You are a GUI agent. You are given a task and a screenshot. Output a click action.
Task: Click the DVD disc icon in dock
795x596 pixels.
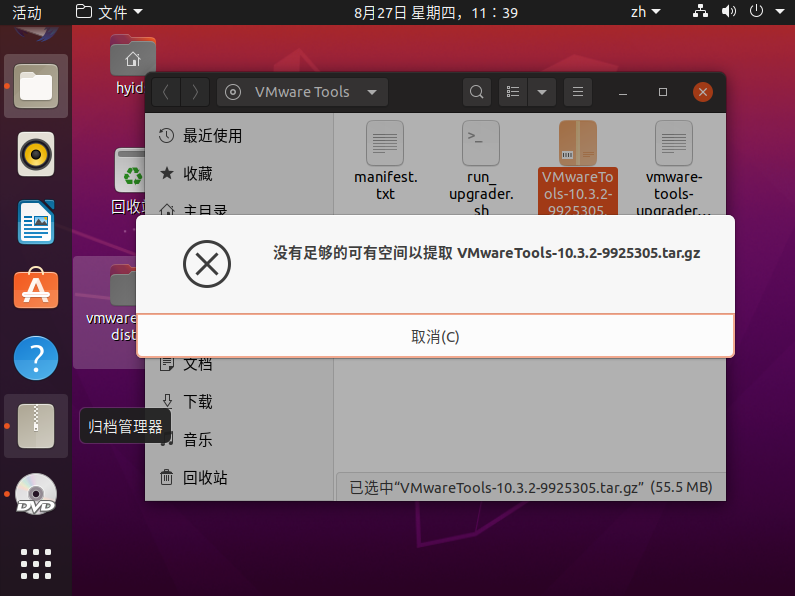pyautogui.click(x=36, y=494)
